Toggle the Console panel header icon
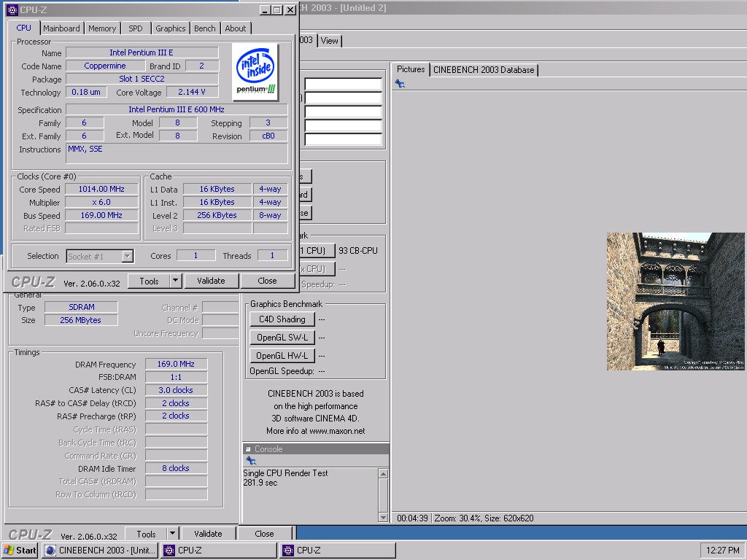Viewport: 747px width, 560px height. point(248,449)
